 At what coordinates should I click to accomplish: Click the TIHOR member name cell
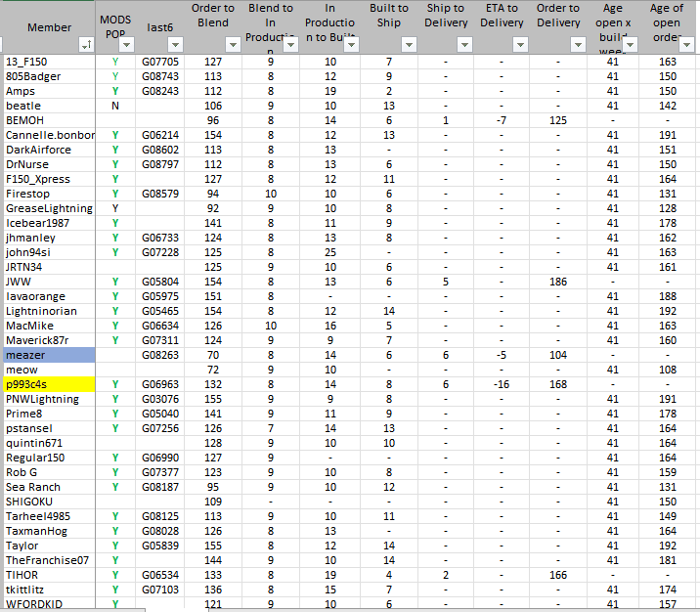[49, 575]
